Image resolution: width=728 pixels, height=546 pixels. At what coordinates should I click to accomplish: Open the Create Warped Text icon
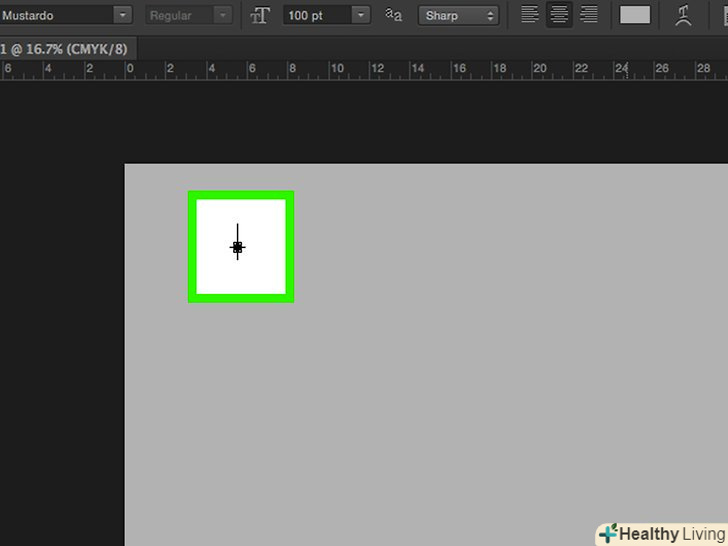(x=684, y=15)
